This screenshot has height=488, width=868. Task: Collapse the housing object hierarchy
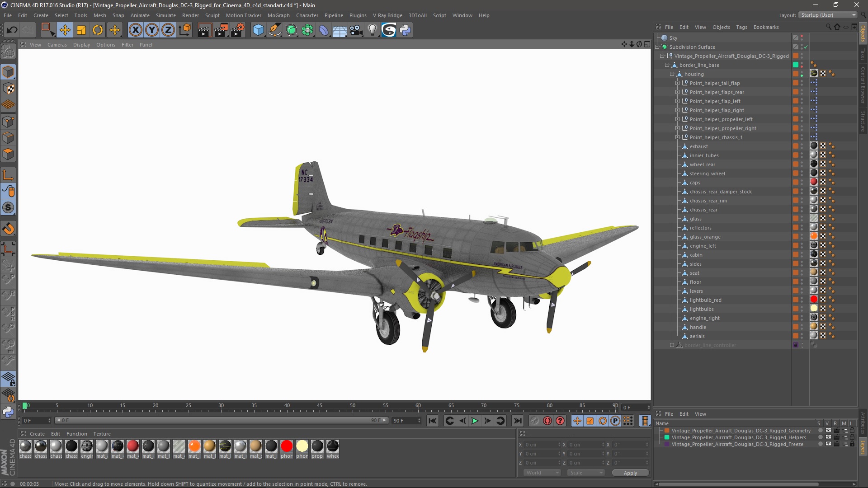672,74
